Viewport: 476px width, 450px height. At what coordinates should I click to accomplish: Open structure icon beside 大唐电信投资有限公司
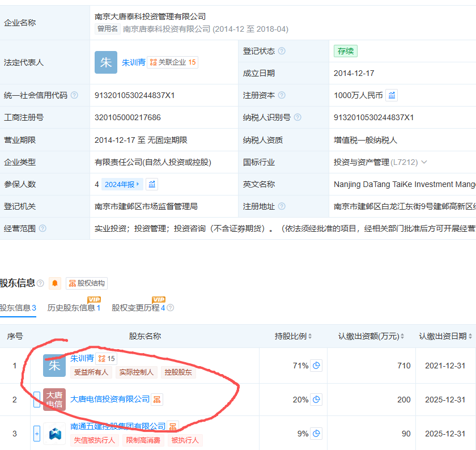coord(157,400)
